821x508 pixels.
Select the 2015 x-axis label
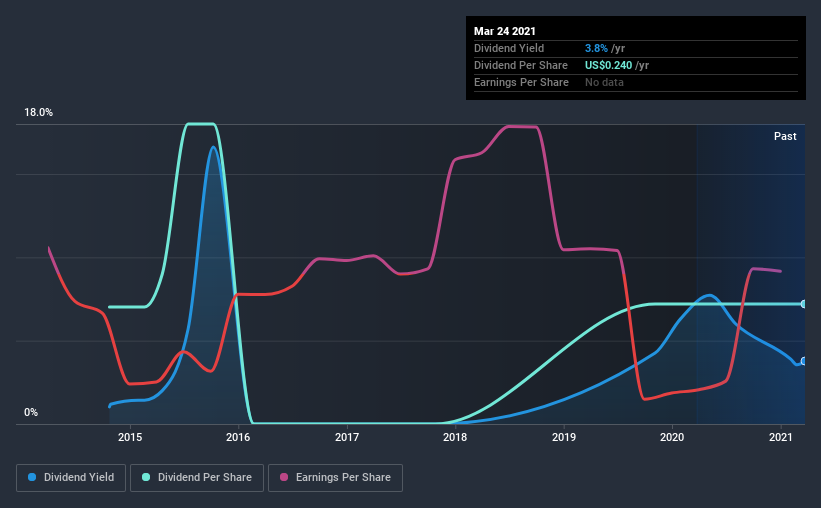point(129,437)
